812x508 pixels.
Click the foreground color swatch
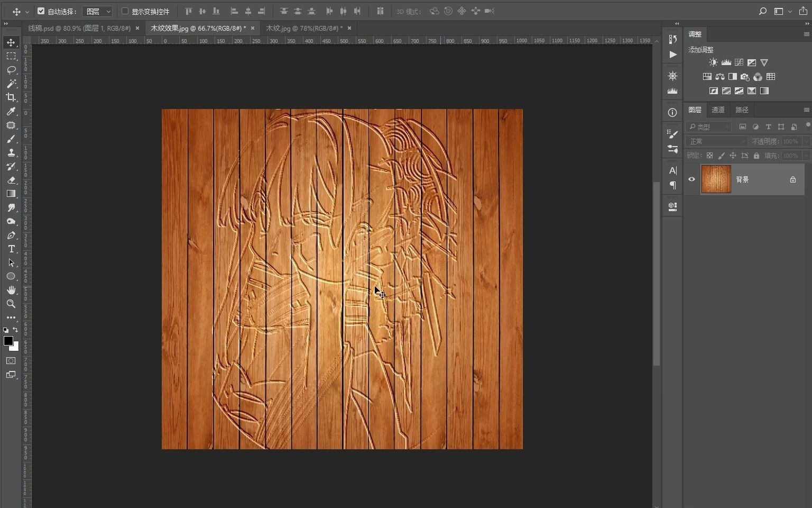point(8,341)
